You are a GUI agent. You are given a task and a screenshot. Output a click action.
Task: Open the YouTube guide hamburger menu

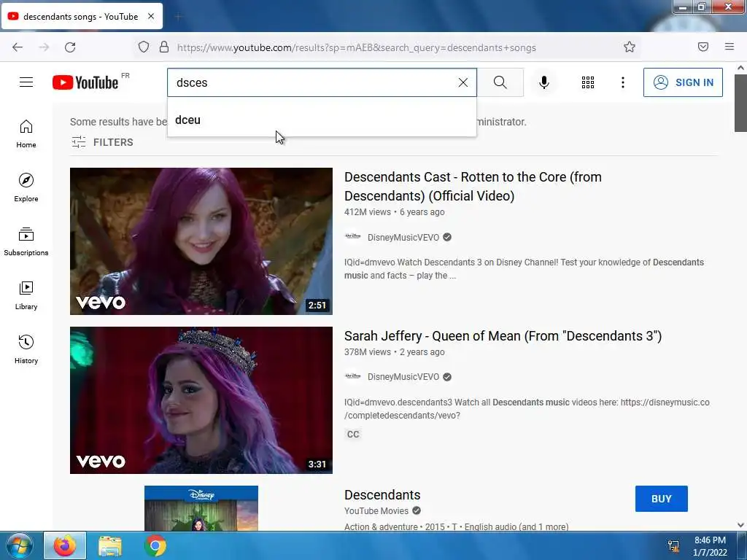click(26, 82)
